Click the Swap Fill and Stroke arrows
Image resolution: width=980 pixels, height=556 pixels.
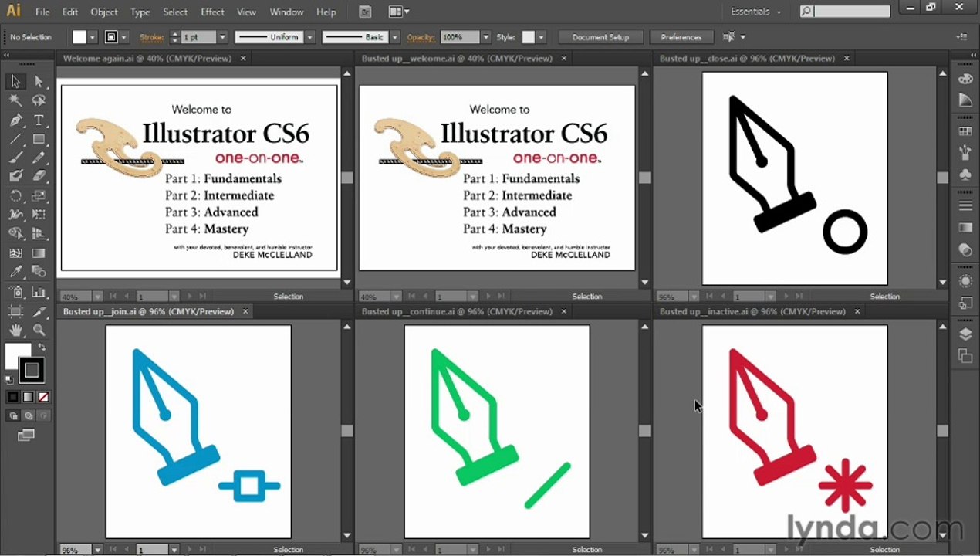point(42,348)
